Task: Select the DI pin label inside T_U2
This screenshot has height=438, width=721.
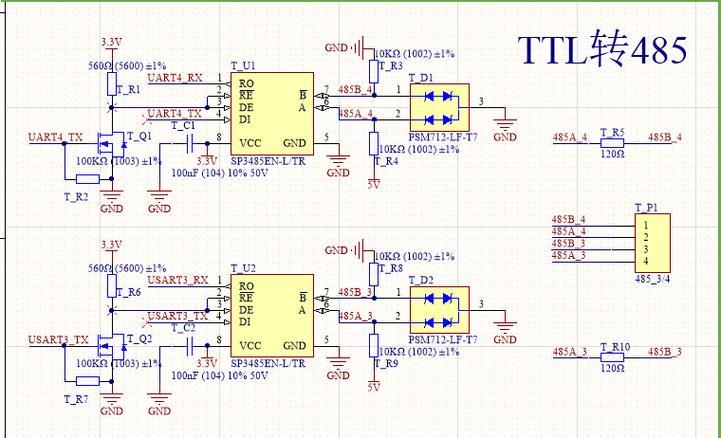Action: [245, 321]
